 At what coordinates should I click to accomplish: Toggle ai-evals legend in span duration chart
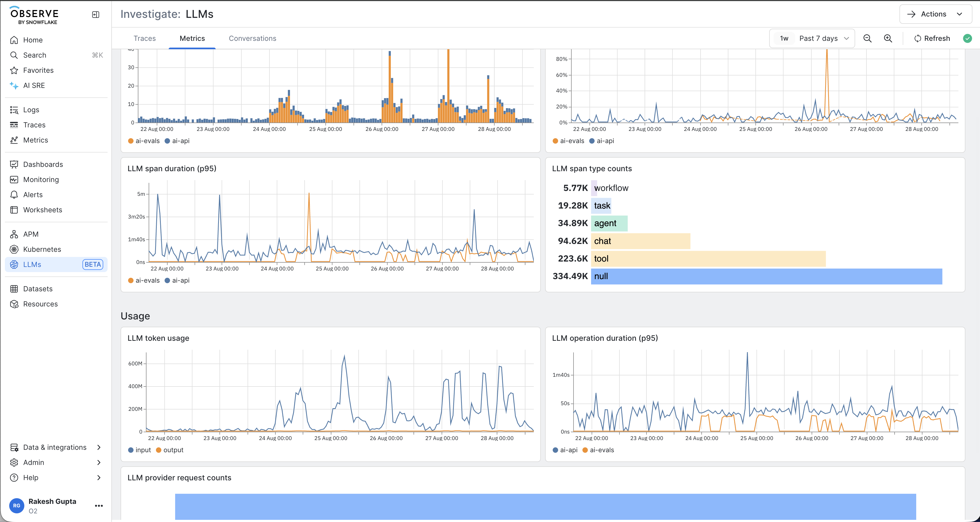coord(144,280)
